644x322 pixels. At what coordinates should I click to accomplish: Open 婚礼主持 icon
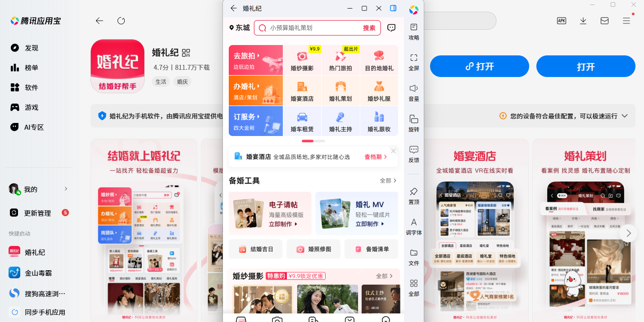[x=340, y=122]
